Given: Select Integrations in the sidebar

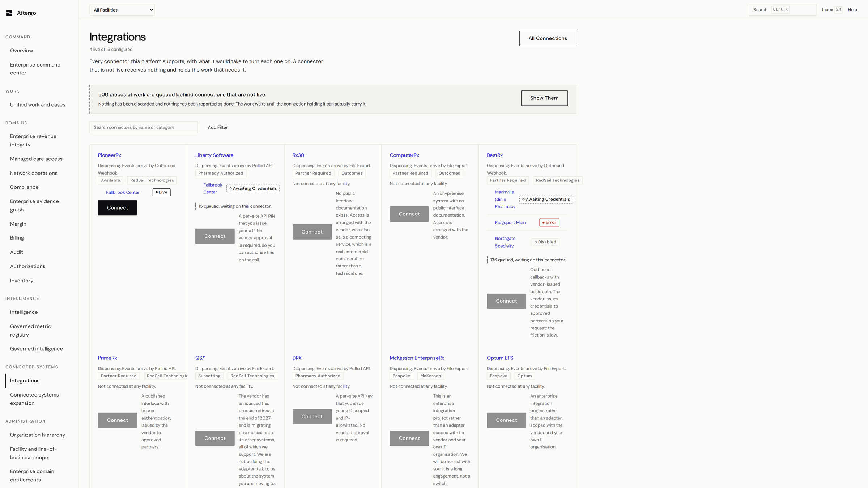Looking at the screenshot, I should [x=25, y=381].
